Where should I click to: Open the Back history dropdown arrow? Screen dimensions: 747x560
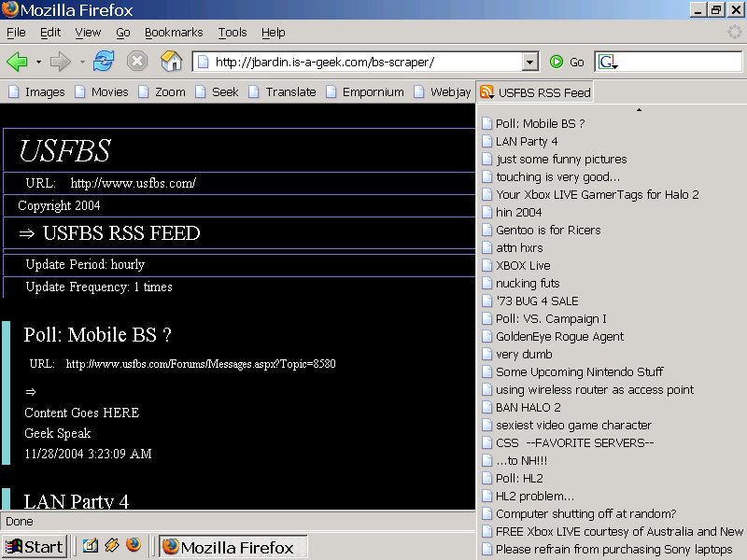38,62
